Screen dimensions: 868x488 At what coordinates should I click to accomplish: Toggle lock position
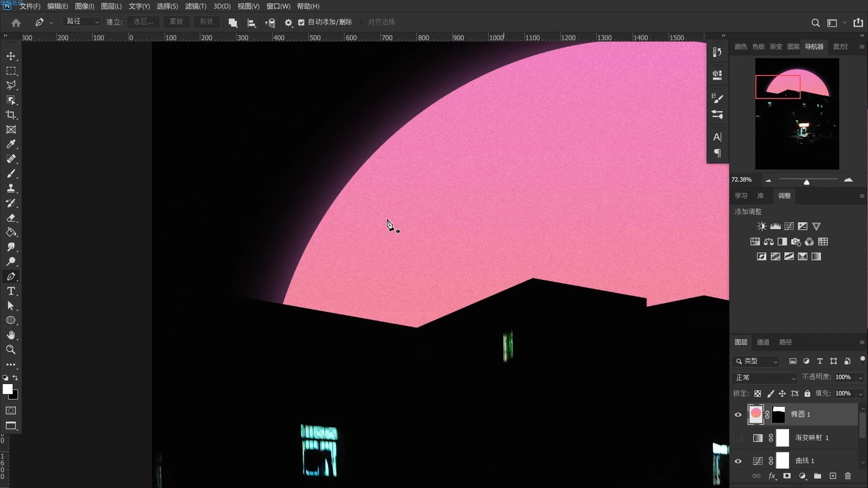tap(782, 394)
